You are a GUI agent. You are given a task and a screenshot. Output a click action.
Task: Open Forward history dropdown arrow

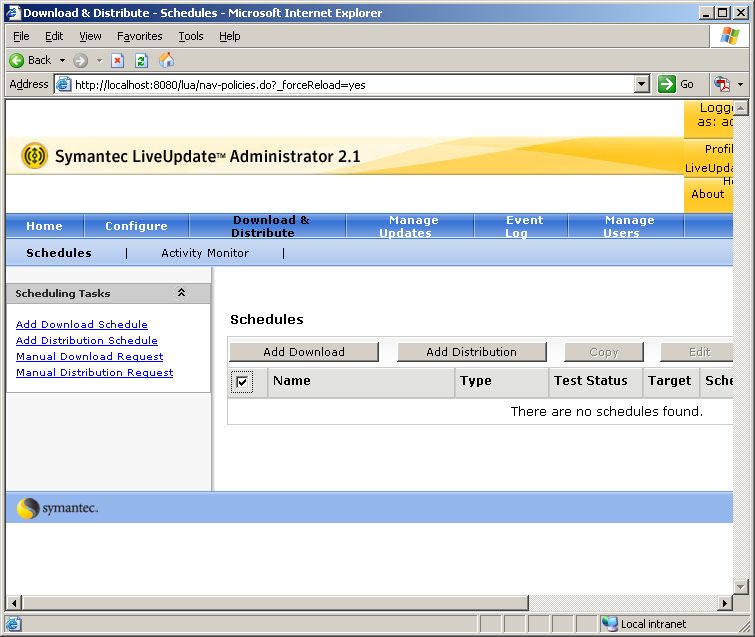pos(99,60)
